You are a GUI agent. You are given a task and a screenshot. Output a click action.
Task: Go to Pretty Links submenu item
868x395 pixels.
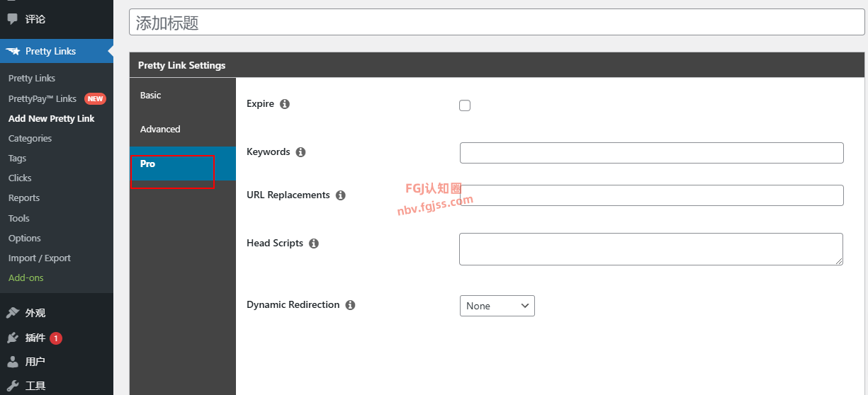32,79
